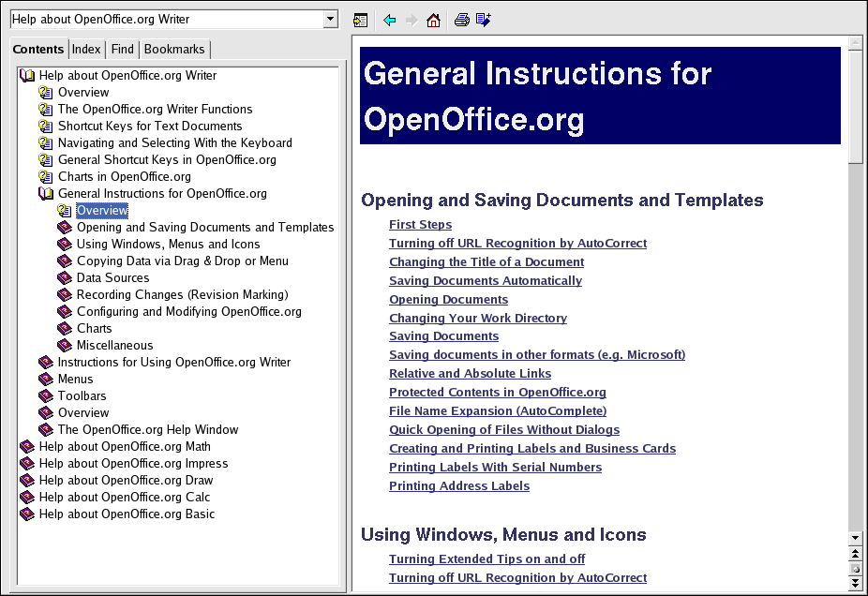Click the Next Page double-arrow button
868x596 pixels.
coord(854,583)
